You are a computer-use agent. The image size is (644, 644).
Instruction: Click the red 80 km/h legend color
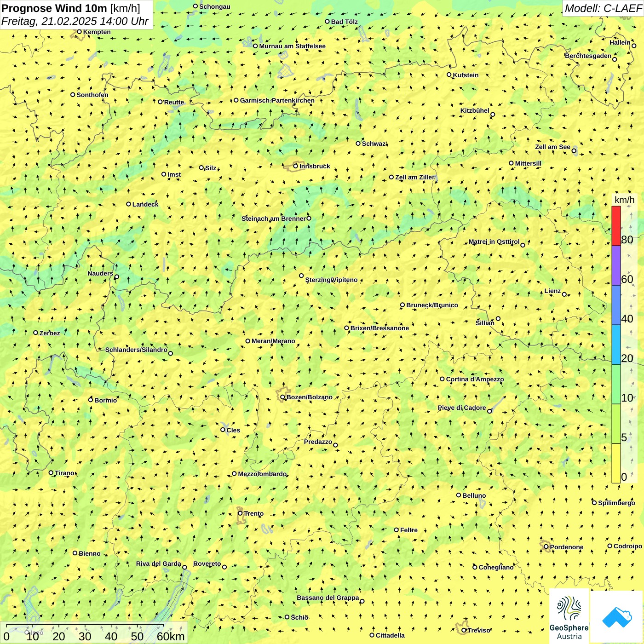tap(616, 226)
